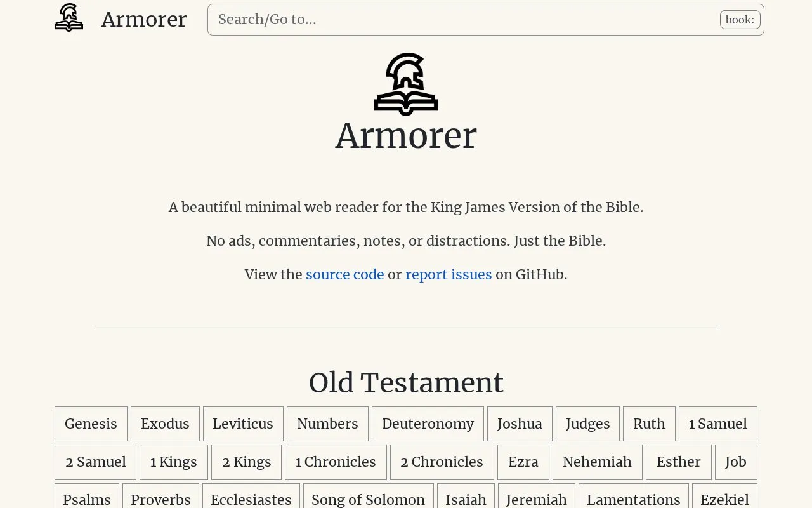This screenshot has height=508, width=812.
Task: Go to 1 Kings
Action: pyautogui.click(x=174, y=462)
